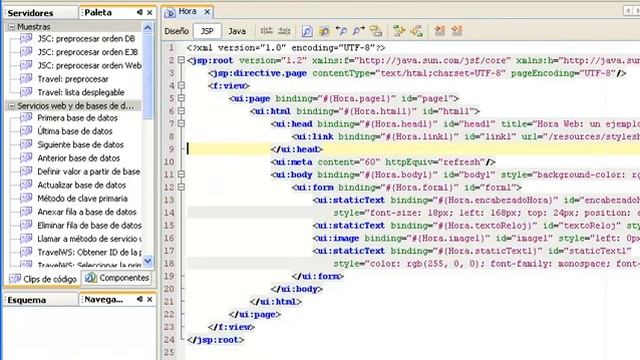Viewport: 640px width, 360px height.
Task: Click the Shift Line Right icon
Action: 417,31
